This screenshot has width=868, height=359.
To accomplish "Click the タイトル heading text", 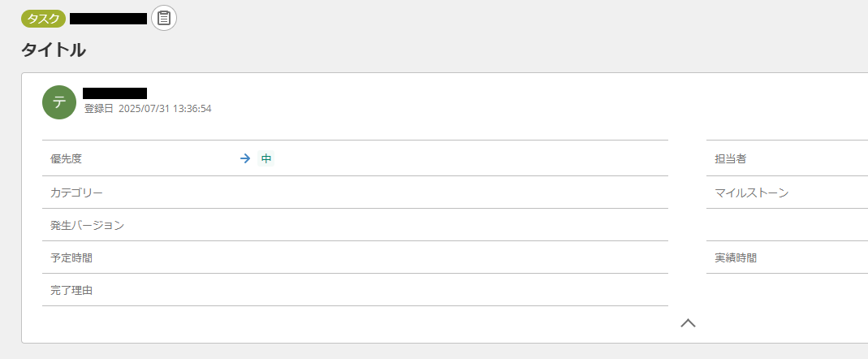I will pyautogui.click(x=54, y=50).
